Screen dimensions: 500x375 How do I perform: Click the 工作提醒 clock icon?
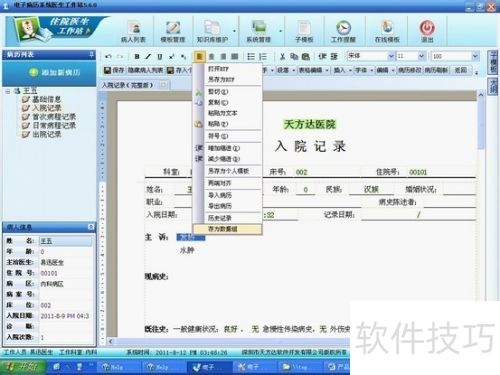(343, 31)
